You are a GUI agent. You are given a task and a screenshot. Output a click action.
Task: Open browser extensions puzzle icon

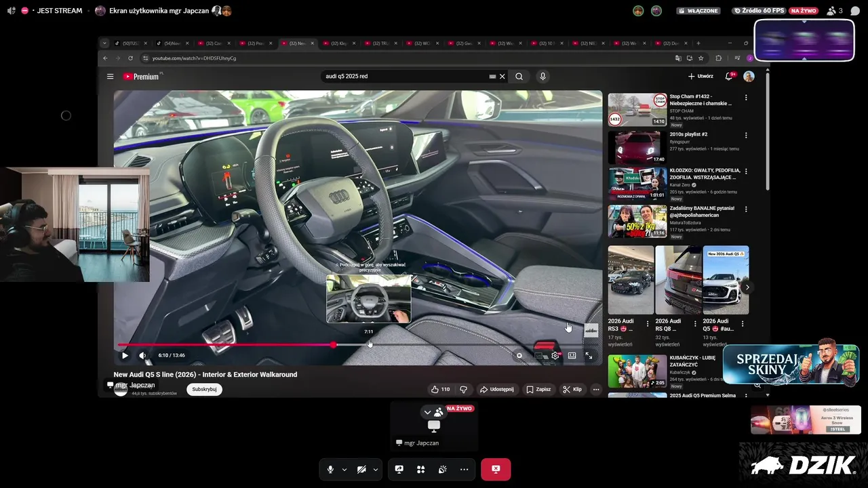click(x=719, y=58)
